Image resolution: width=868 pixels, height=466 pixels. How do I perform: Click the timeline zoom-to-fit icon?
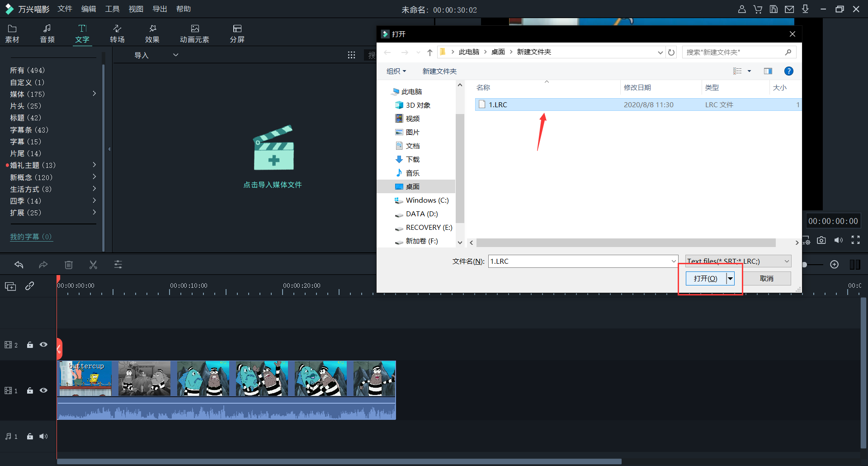click(x=855, y=265)
